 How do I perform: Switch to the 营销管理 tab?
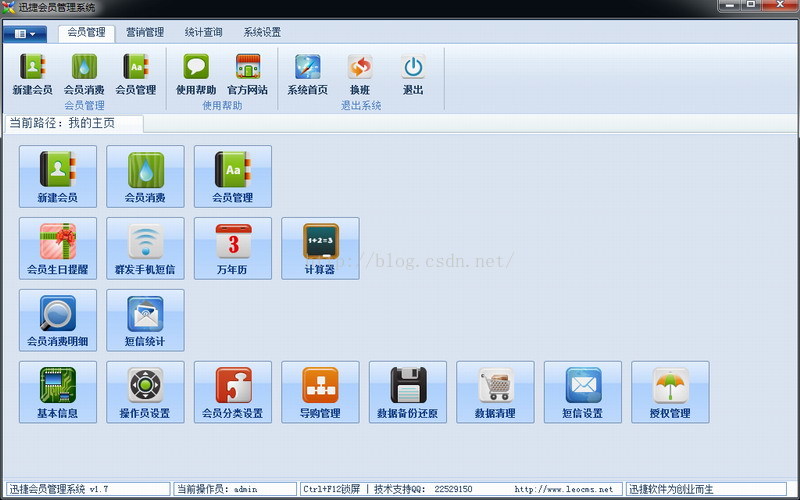point(142,32)
